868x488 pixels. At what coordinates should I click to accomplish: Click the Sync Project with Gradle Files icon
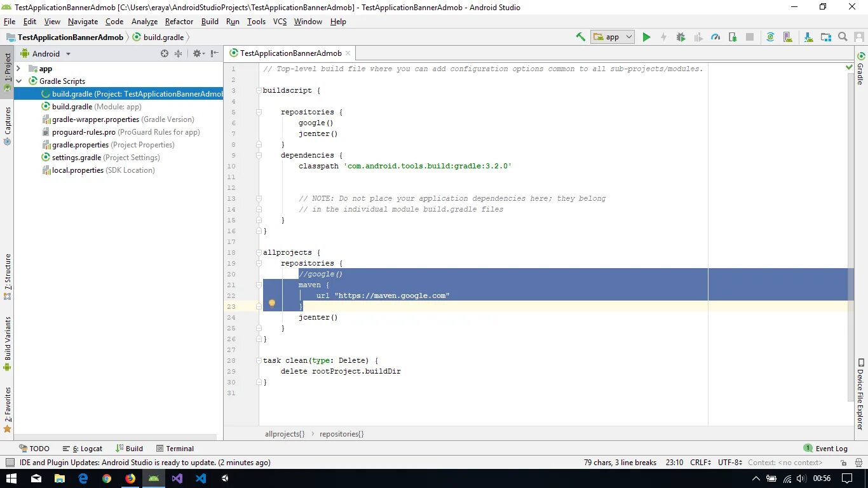(770, 37)
